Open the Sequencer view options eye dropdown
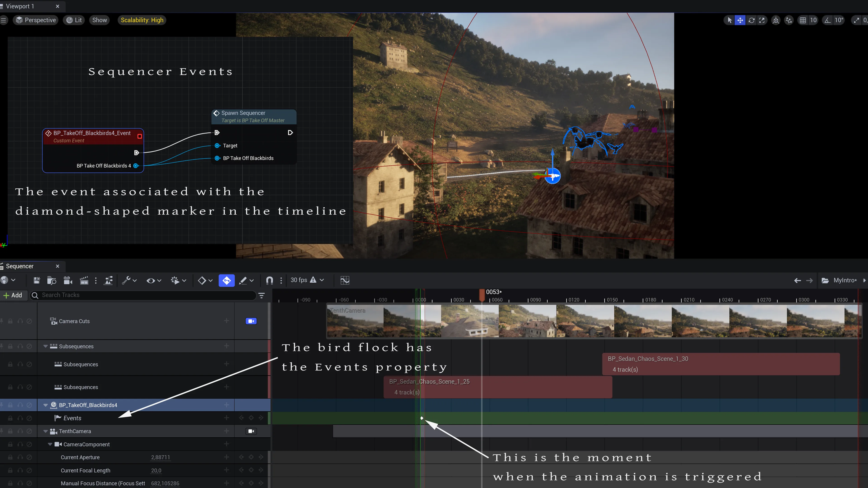The width and height of the screenshot is (868, 488). [154, 280]
